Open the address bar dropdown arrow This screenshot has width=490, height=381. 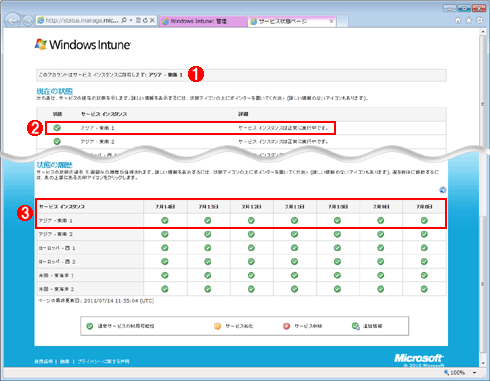[x=131, y=20]
